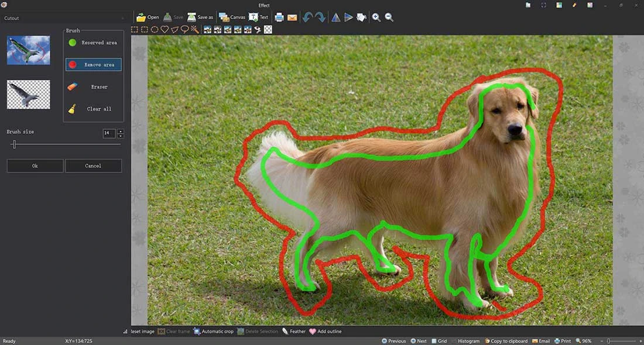This screenshot has width=644, height=345.
Task: Click the printer icon in top toolbar
Action: (279, 17)
